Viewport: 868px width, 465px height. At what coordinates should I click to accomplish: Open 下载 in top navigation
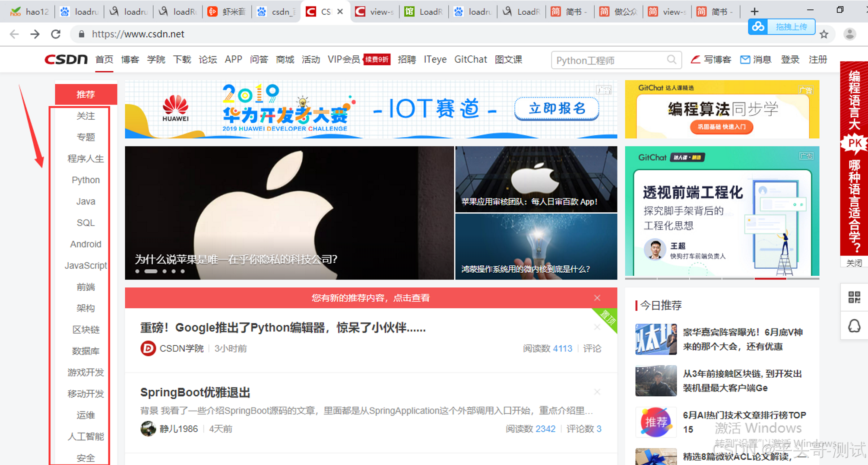pos(182,60)
